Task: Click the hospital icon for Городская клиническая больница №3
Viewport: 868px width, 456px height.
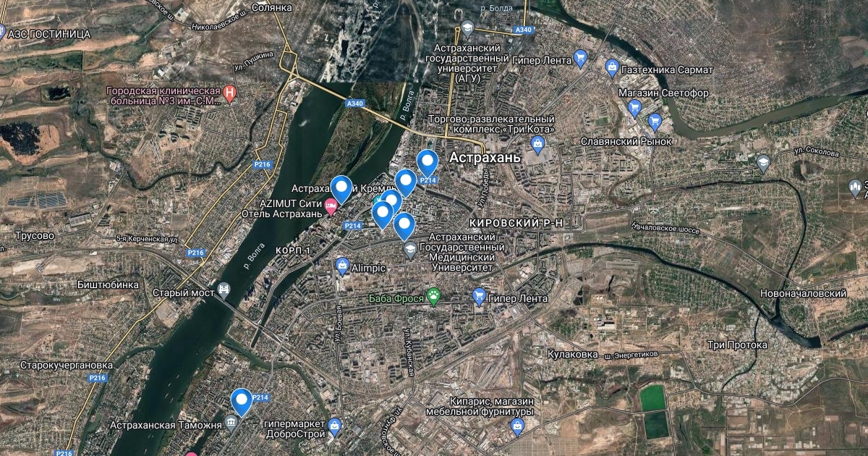Action: (x=230, y=92)
